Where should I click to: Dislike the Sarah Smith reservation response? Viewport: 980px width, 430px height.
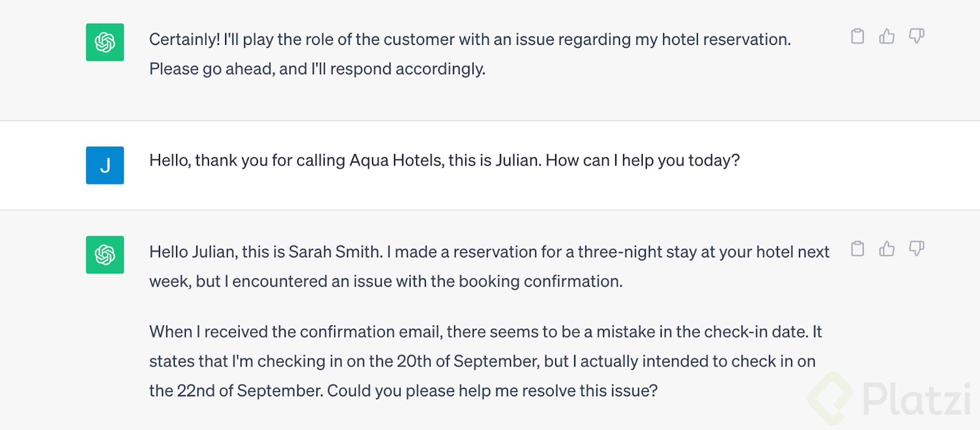pos(916,249)
